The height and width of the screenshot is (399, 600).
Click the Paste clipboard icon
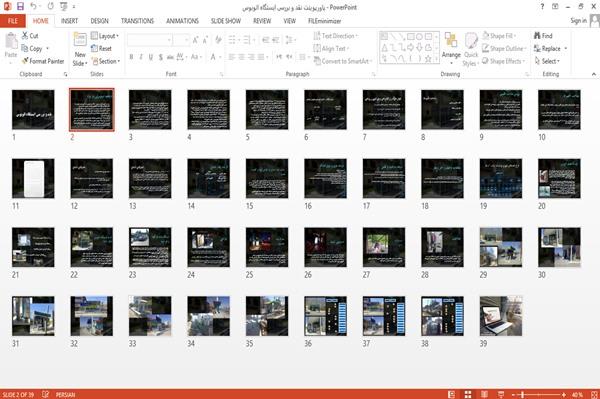coord(11,41)
